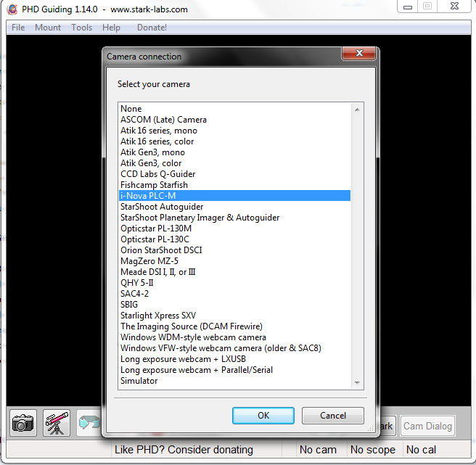The image size is (476, 465).
Task: Open the File menu
Action: click(x=18, y=28)
